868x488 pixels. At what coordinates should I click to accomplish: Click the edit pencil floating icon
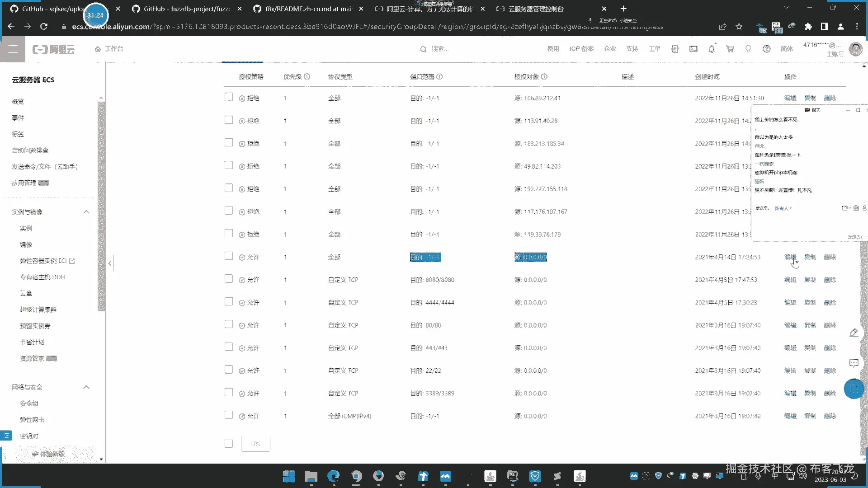[x=854, y=333]
